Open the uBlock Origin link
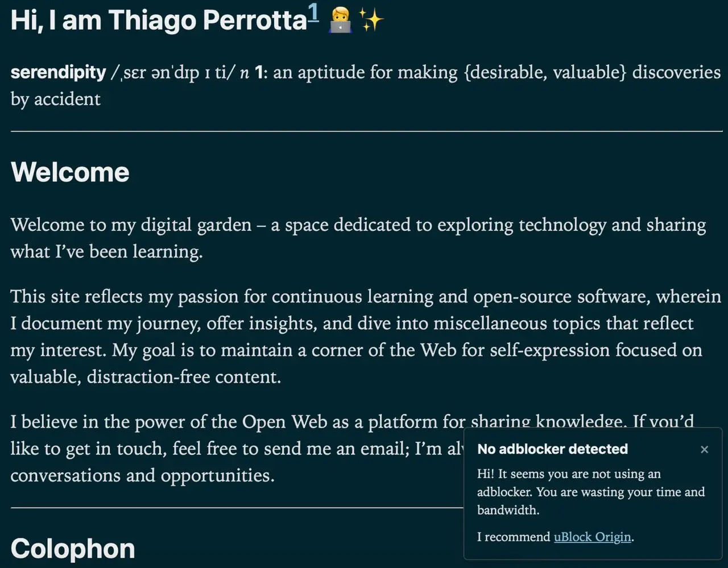Image resolution: width=728 pixels, height=568 pixels. 593,537
